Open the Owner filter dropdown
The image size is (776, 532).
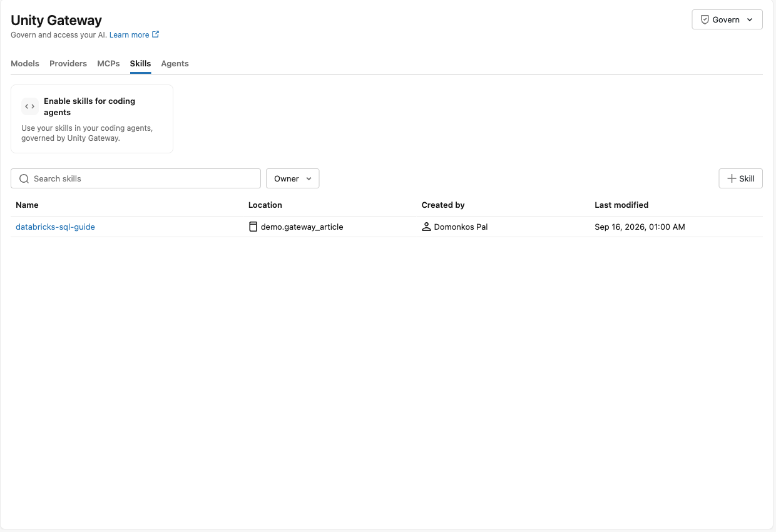[293, 178]
